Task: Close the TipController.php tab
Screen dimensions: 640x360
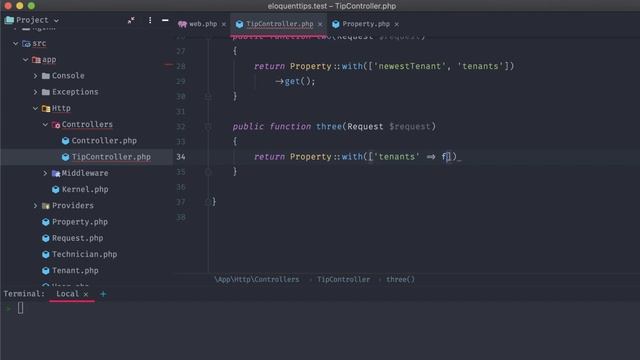Action: (320, 24)
